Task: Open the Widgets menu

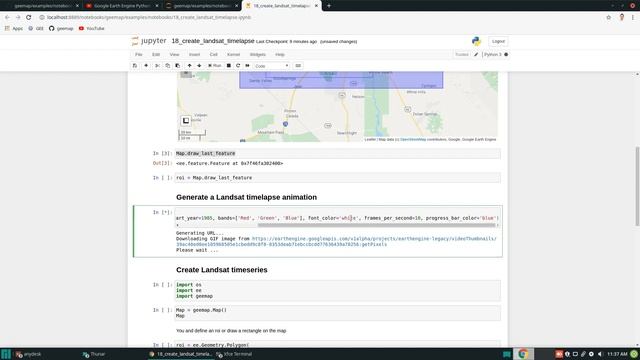Action: pyautogui.click(x=258, y=54)
